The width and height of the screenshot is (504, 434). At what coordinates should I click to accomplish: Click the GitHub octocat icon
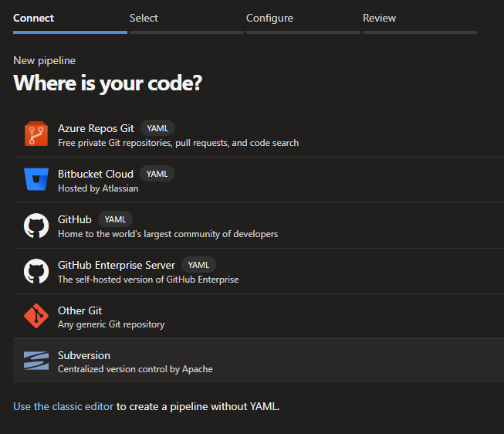(x=36, y=225)
